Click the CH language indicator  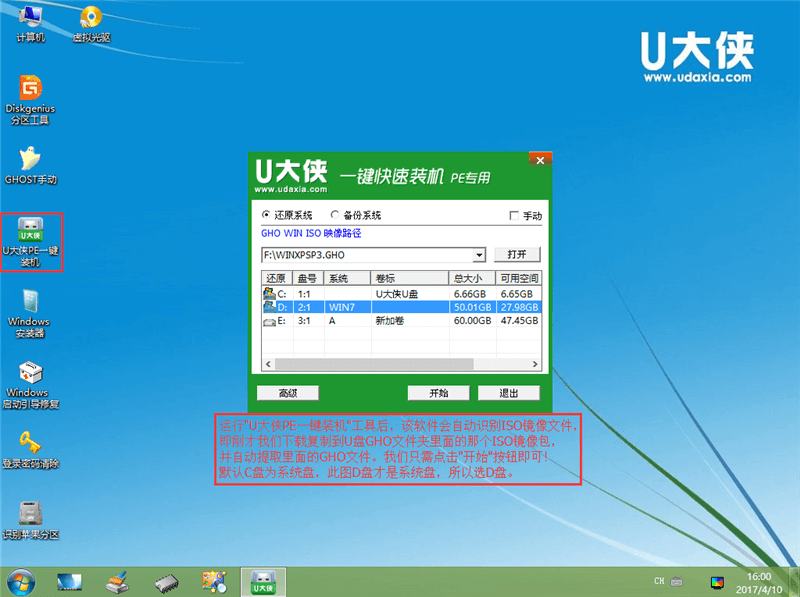tap(659, 581)
